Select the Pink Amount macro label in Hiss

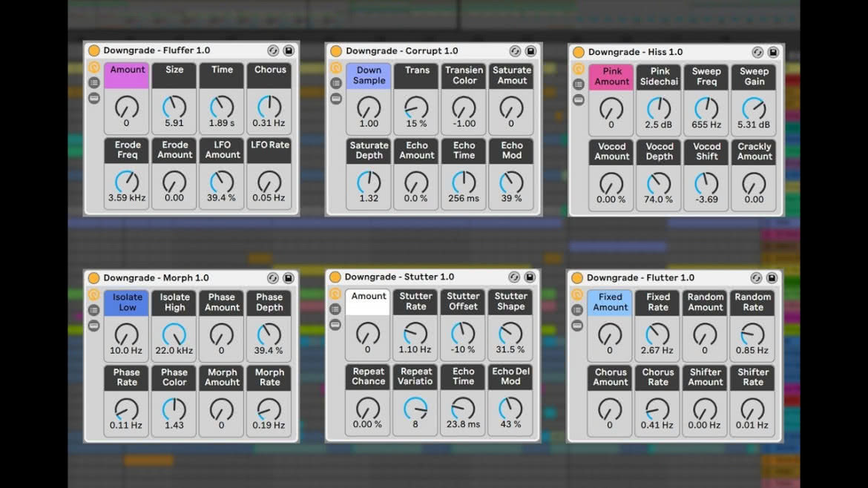(611, 77)
